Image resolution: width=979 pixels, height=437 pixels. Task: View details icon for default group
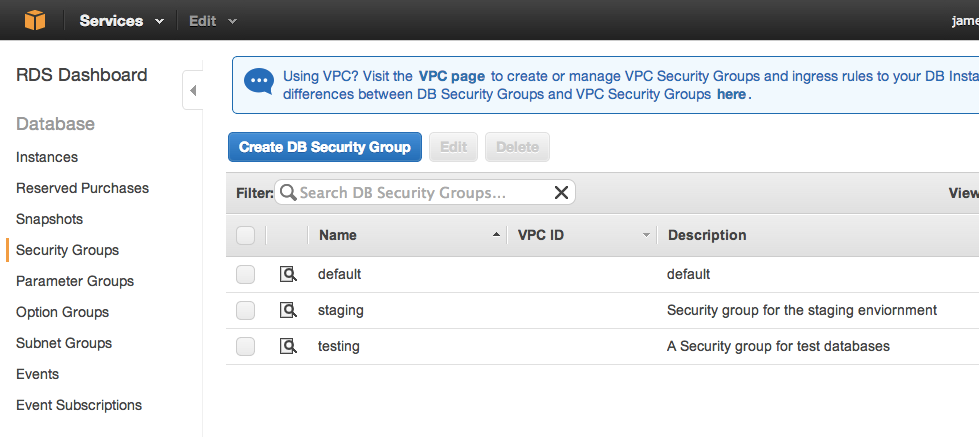point(288,274)
